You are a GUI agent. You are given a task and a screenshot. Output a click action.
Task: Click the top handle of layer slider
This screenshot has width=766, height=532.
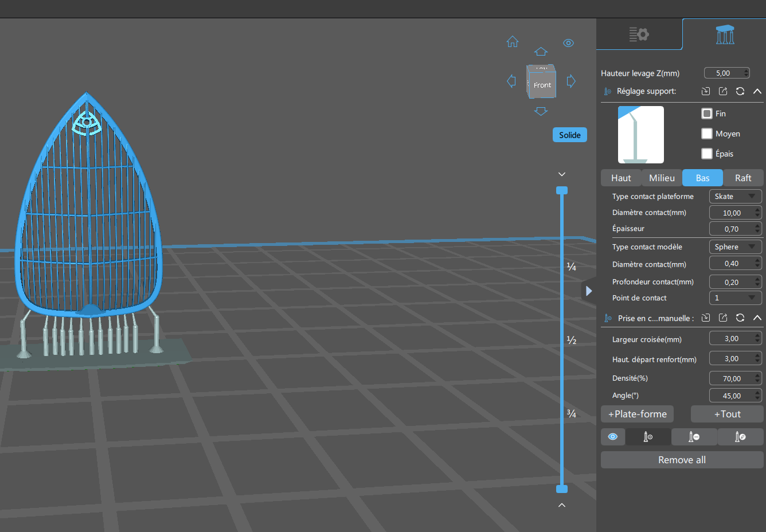562,190
